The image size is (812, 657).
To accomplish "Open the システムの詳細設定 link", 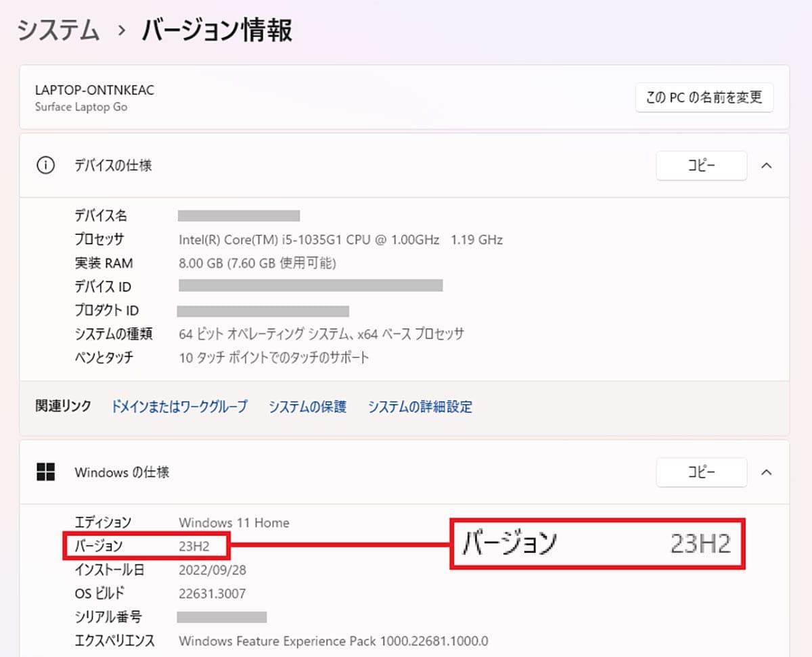I will tap(420, 407).
